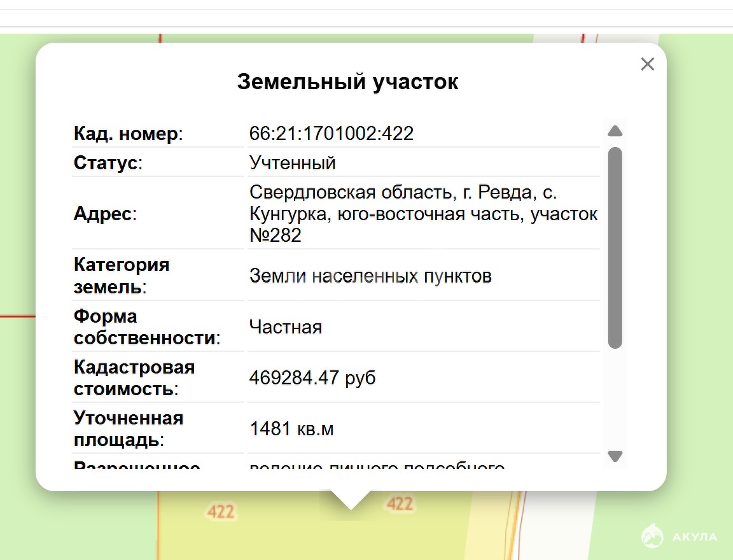Click the cadastral value 469284.47 руб
Viewport: 733px width, 560px height.
pyautogui.click(x=312, y=378)
